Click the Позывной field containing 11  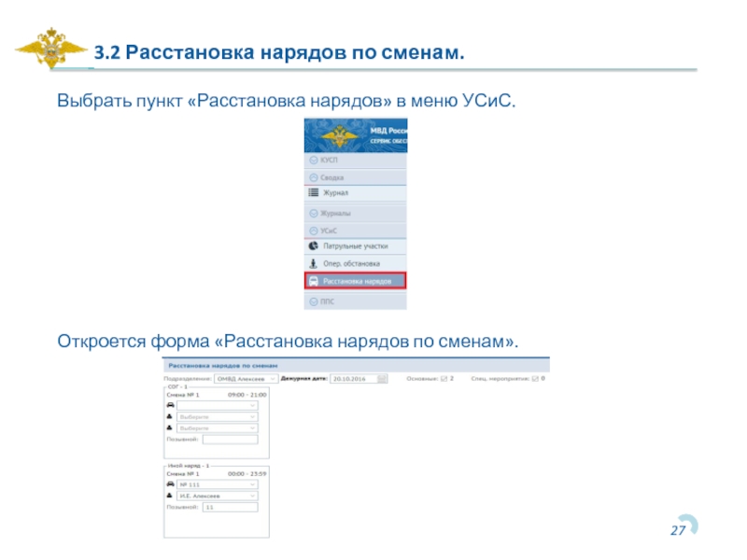pos(230,507)
